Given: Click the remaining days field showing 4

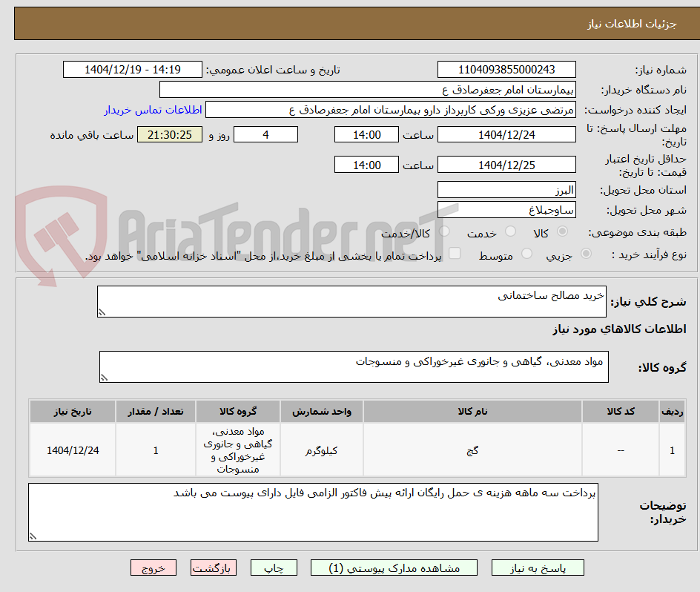Looking at the screenshot, I should pos(265,134).
